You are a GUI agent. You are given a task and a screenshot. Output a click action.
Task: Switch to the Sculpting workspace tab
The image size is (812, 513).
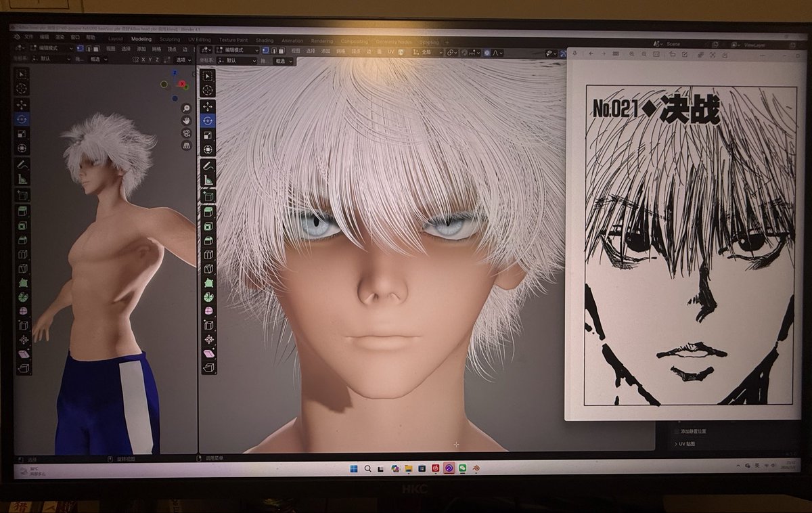click(x=170, y=39)
